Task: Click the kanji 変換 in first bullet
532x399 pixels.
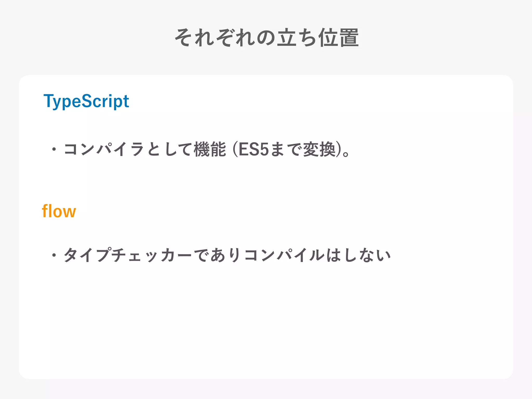Action: tap(319, 149)
